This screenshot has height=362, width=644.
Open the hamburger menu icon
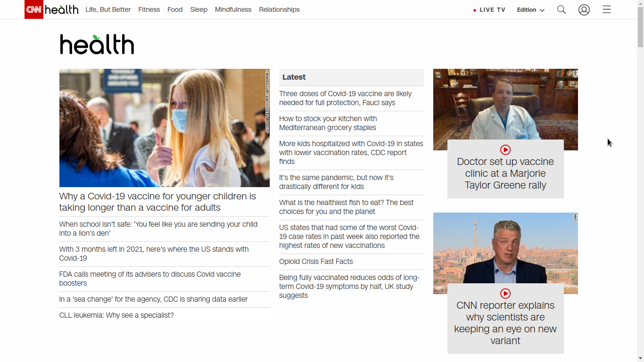(607, 9)
